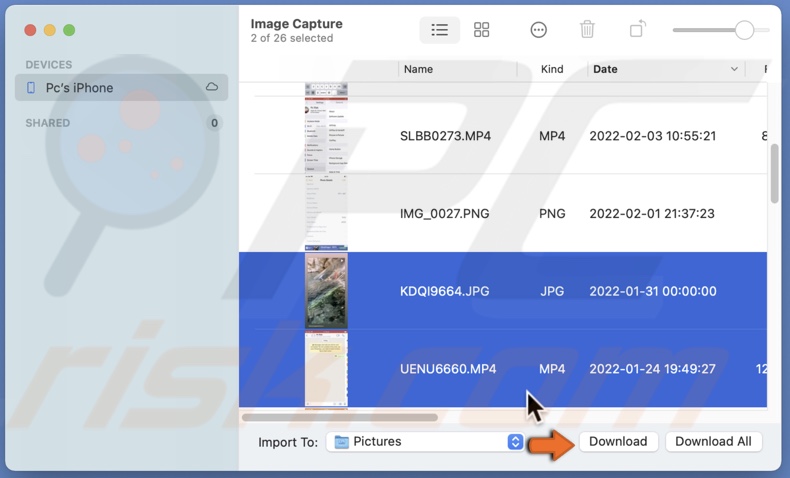Select the KDQI9664.JPG file name
The width and height of the screenshot is (790, 478).
[444, 291]
